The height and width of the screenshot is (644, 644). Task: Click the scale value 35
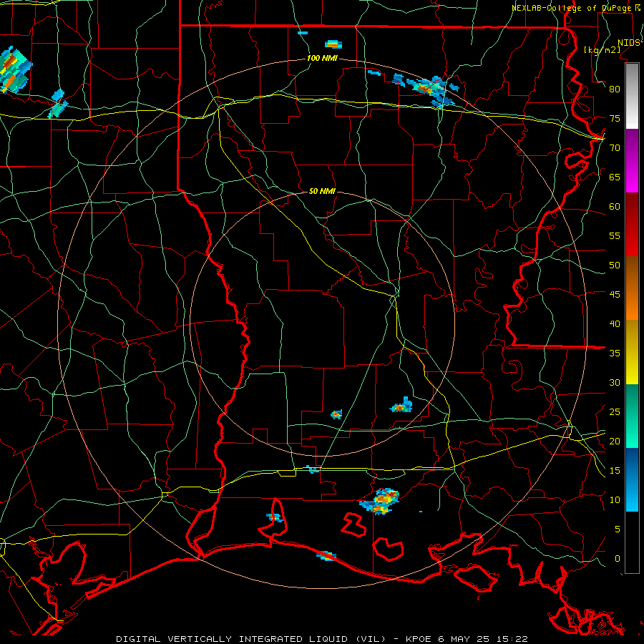tap(615, 353)
